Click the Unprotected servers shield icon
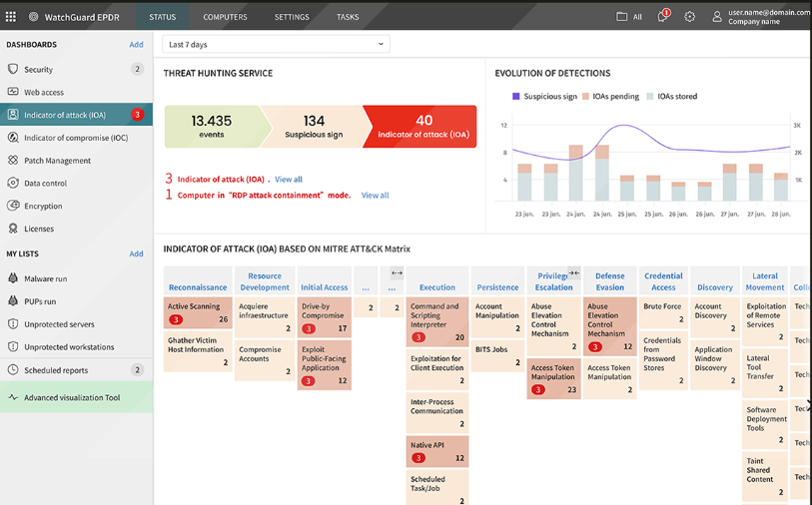Screen dimensions: 812x505 click(x=13, y=324)
